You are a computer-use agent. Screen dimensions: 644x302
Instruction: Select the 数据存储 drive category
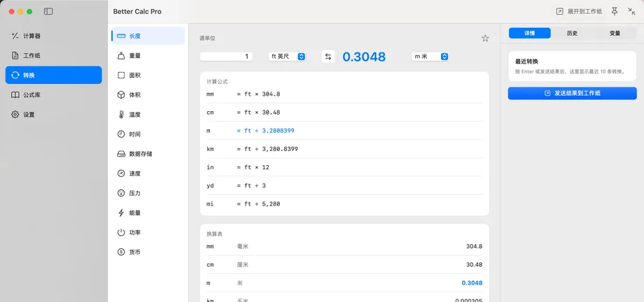[148, 154]
